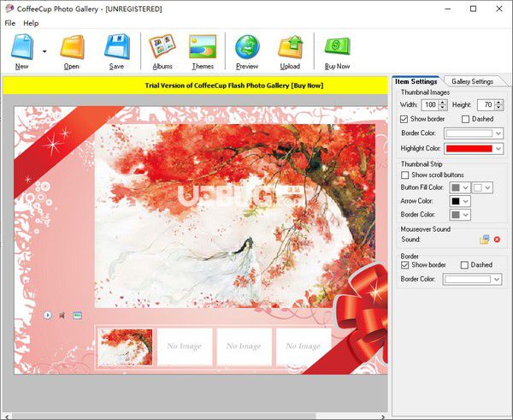Click the red Highlight Color swatch

[469, 149]
